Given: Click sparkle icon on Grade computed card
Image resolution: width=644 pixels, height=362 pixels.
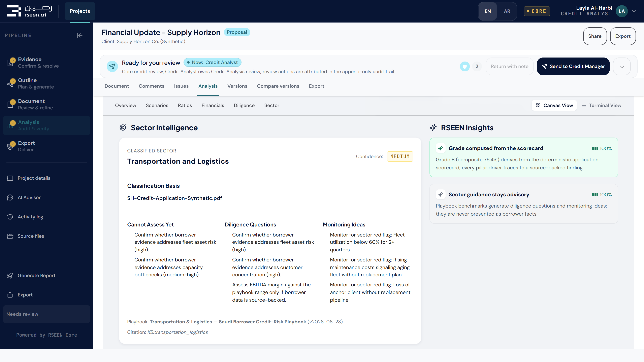Looking at the screenshot, I should [441, 148].
